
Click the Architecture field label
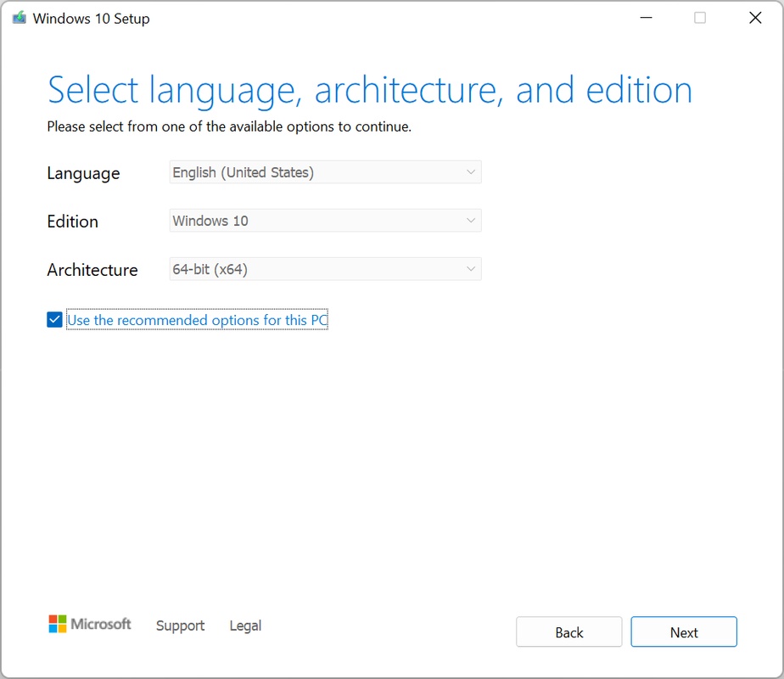pyautogui.click(x=92, y=270)
